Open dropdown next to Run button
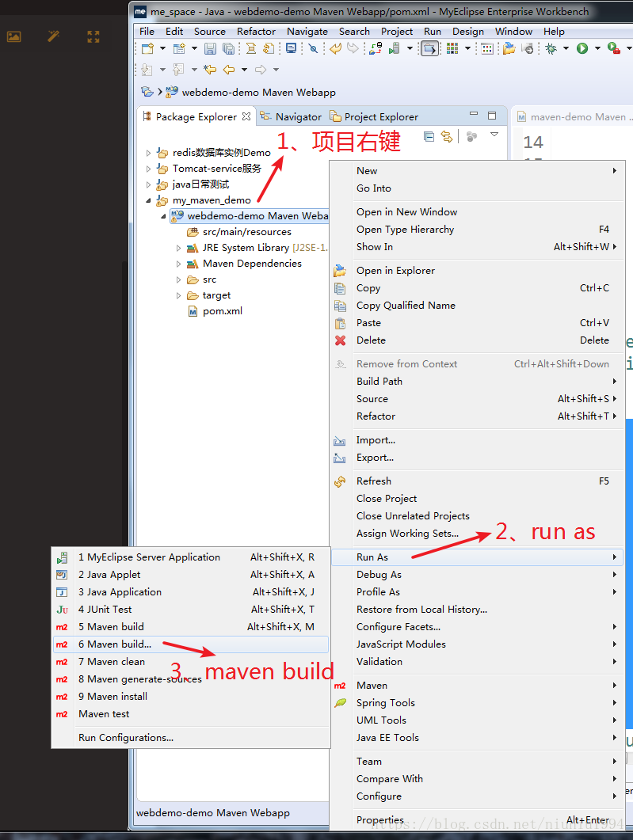Image resolution: width=633 pixels, height=840 pixels. coord(597,49)
